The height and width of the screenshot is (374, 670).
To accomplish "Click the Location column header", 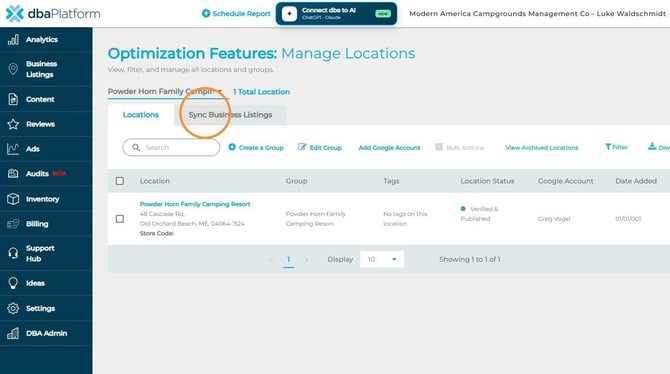I will [155, 181].
